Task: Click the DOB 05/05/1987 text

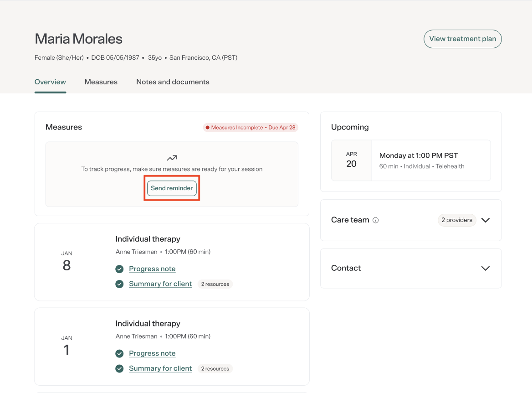Action: (115, 58)
